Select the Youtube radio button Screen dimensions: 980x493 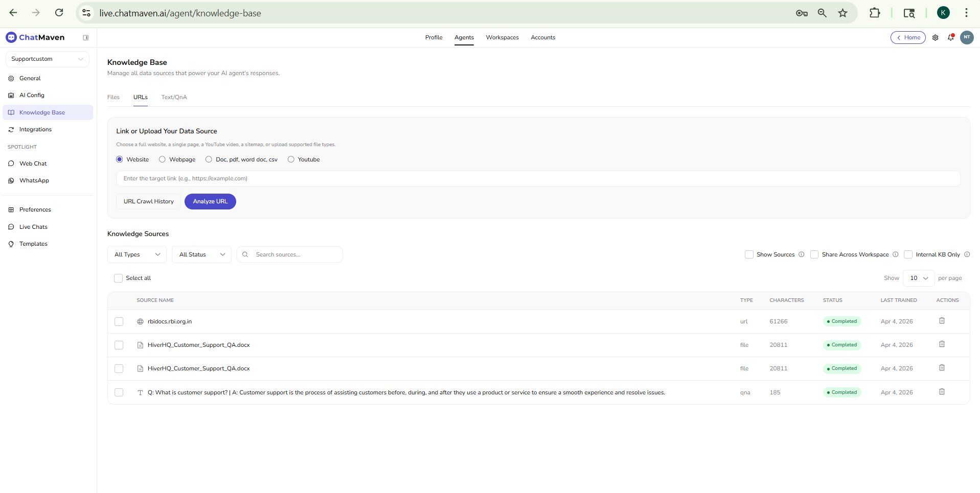(x=291, y=159)
